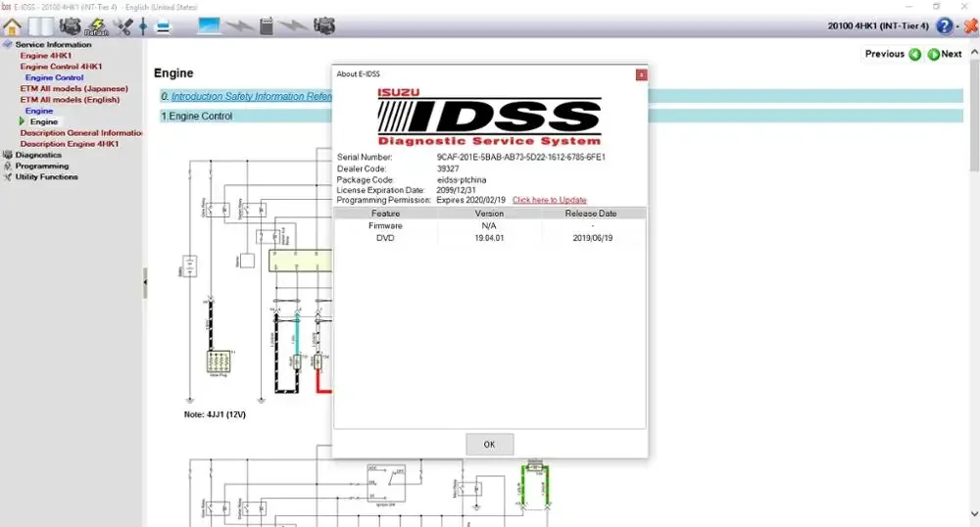Image resolution: width=980 pixels, height=527 pixels.
Task: Open Description Engine 4HK1 tree item
Action: coord(69,144)
